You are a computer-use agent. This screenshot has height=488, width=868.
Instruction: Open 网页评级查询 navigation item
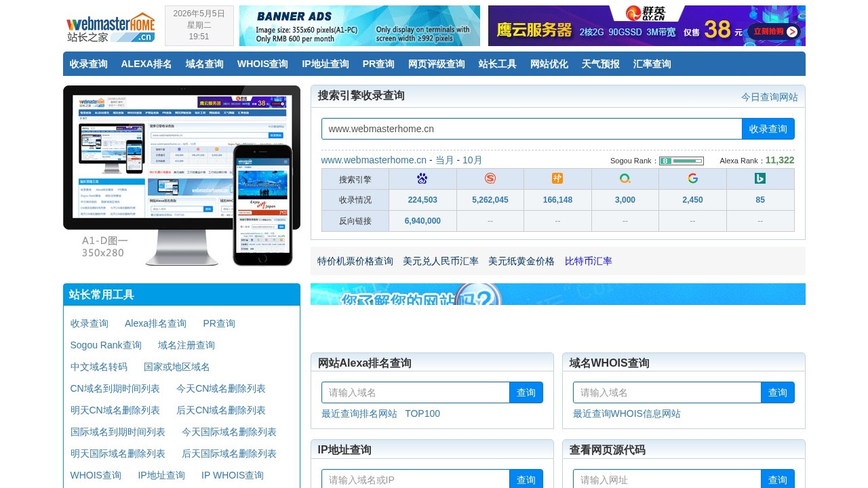click(437, 64)
